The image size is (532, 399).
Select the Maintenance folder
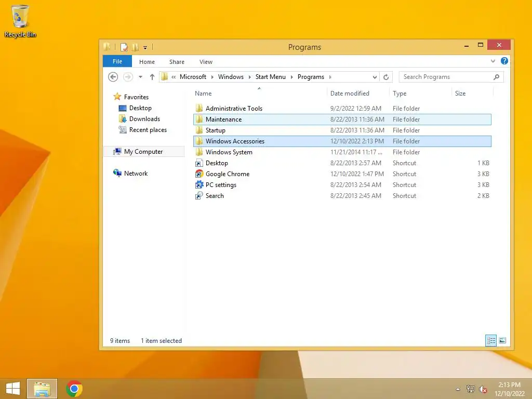pyautogui.click(x=342, y=119)
